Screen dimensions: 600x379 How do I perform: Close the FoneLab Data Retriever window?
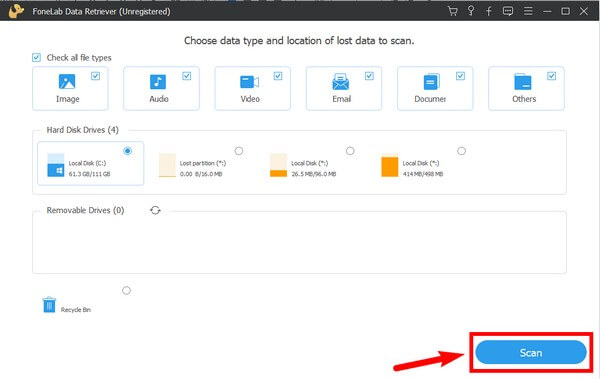click(584, 11)
